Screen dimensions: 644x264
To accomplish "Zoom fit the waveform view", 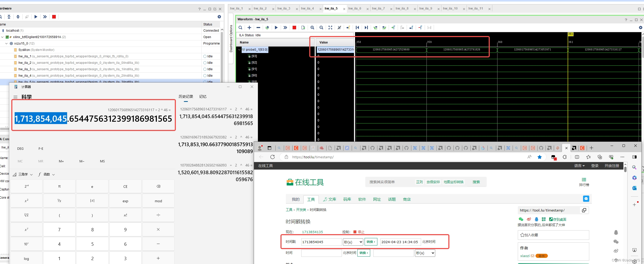I will [x=330, y=28].
